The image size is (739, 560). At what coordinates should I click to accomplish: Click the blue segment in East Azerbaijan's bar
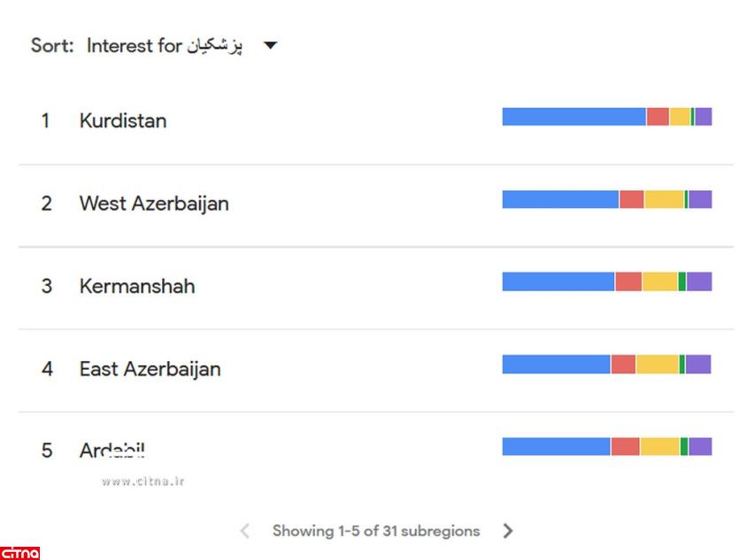coord(556,364)
